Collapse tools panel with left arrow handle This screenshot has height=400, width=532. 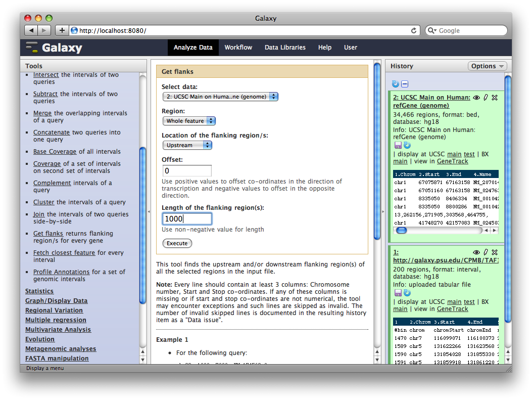(x=149, y=211)
